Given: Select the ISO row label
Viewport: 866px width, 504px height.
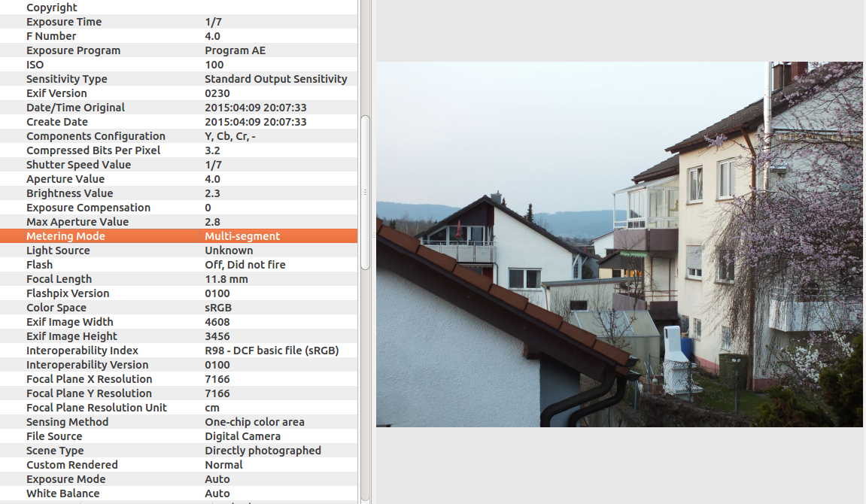Looking at the screenshot, I should 35,65.
